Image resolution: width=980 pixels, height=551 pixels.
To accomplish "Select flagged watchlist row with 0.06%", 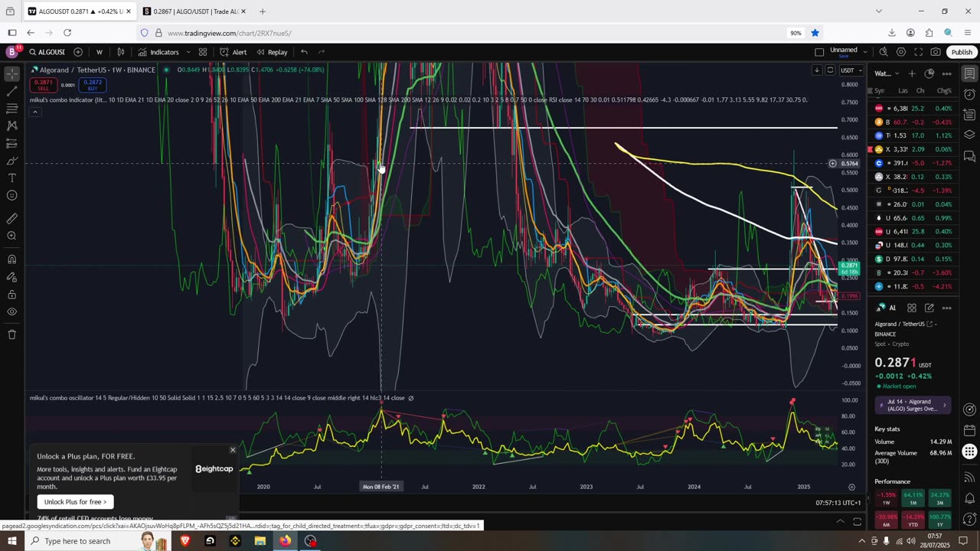I will click(x=913, y=149).
